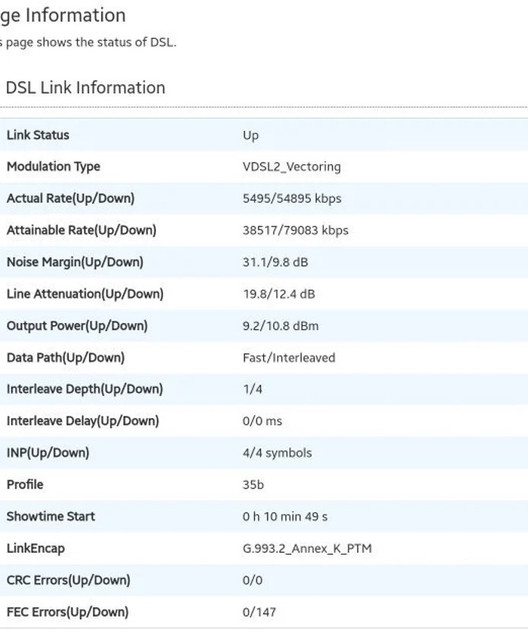Click the value '0/0 ms'
528x640 pixels.
pyautogui.click(x=262, y=421)
